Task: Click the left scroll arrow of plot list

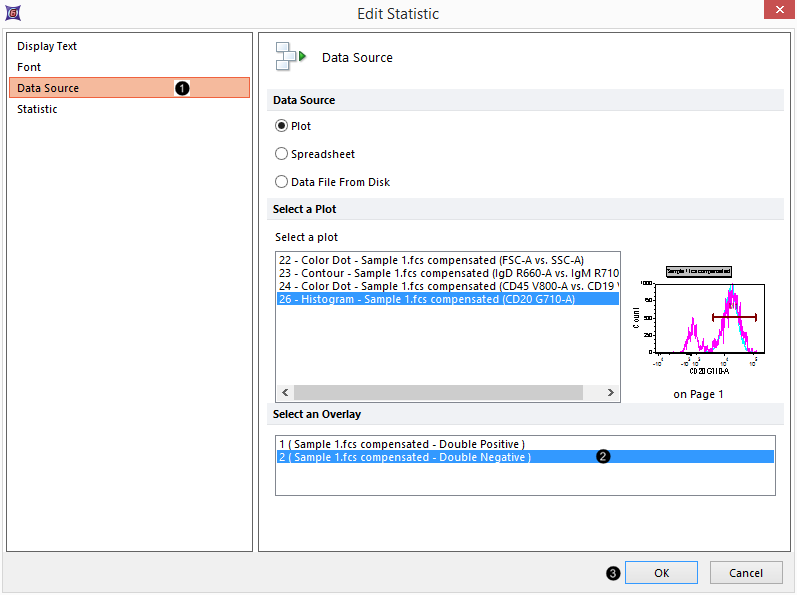Action: 284,394
